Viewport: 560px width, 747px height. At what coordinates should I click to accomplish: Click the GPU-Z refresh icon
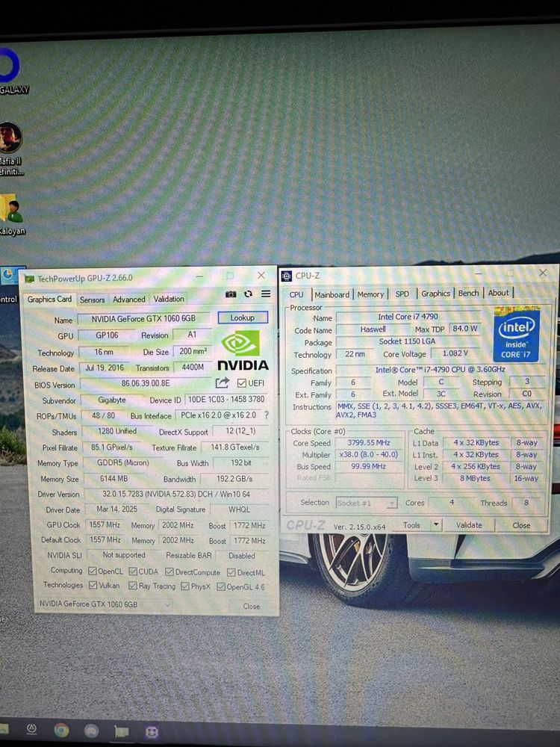pyautogui.click(x=248, y=294)
